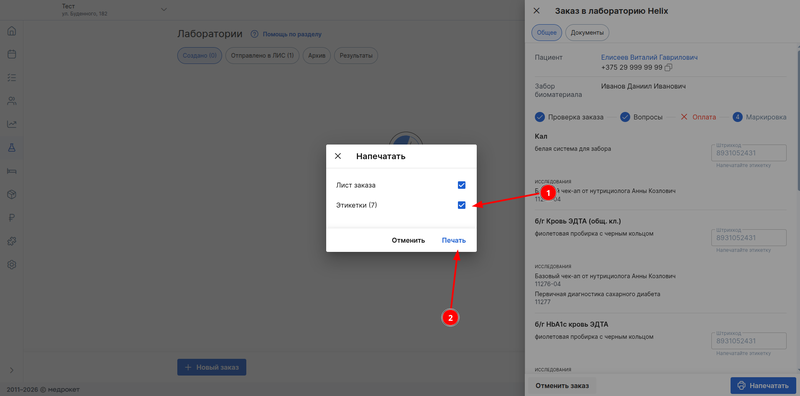Switch to 'Архив' tab
The width and height of the screenshot is (800, 396).
(x=317, y=55)
